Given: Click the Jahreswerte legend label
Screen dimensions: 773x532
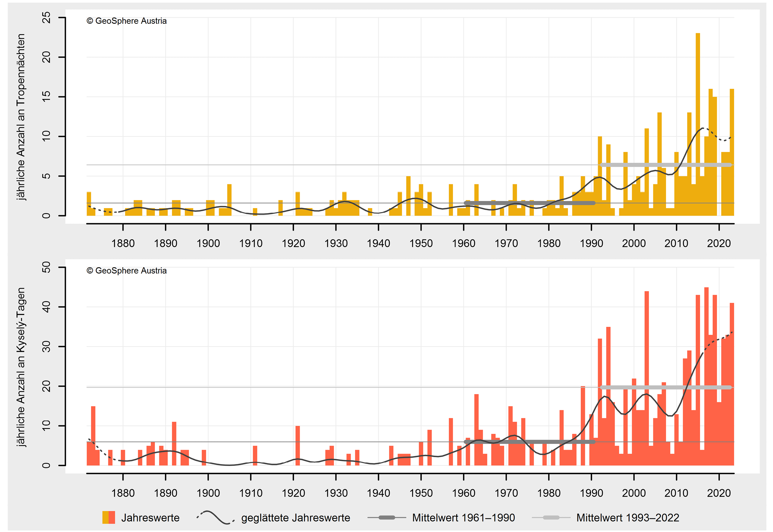Looking at the screenshot, I should (x=150, y=518).
